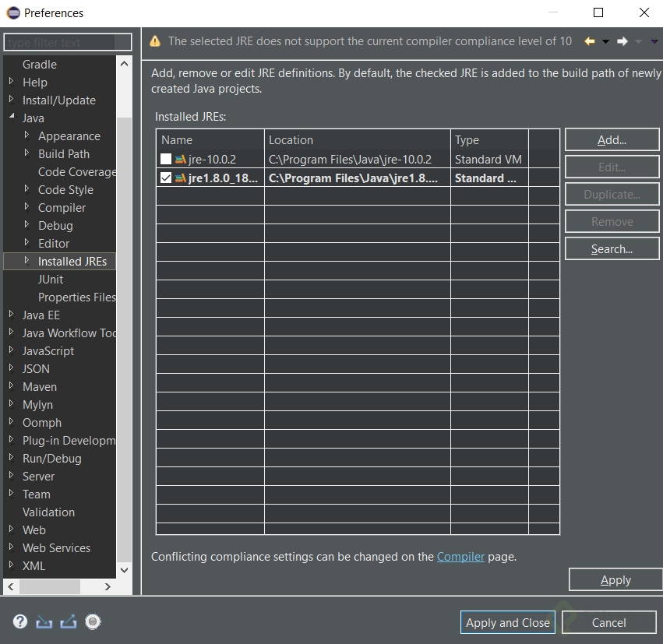Open the page view menu dropdown arrow
Image resolution: width=663 pixels, height=644 pixels.
pos(654,41)
